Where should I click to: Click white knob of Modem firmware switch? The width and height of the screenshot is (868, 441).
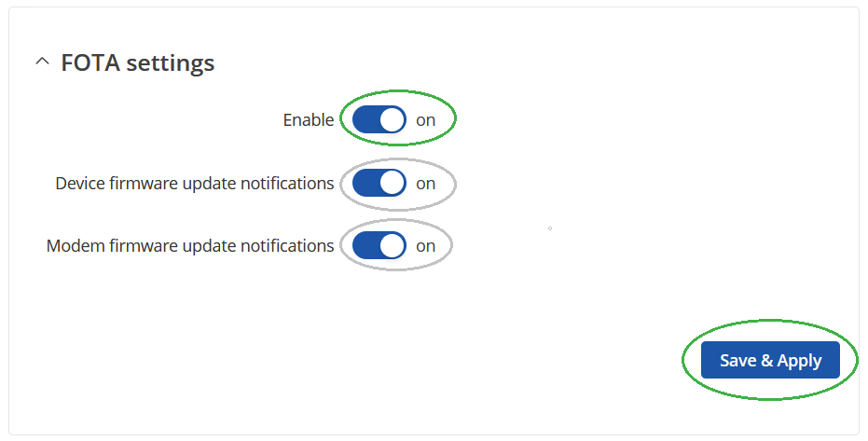393,246
